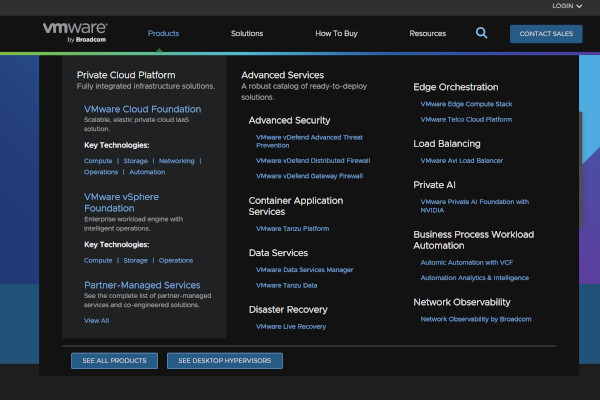Click the VMware by Broadcom logo
600x400 pixels.
click(x=76, y=34)
